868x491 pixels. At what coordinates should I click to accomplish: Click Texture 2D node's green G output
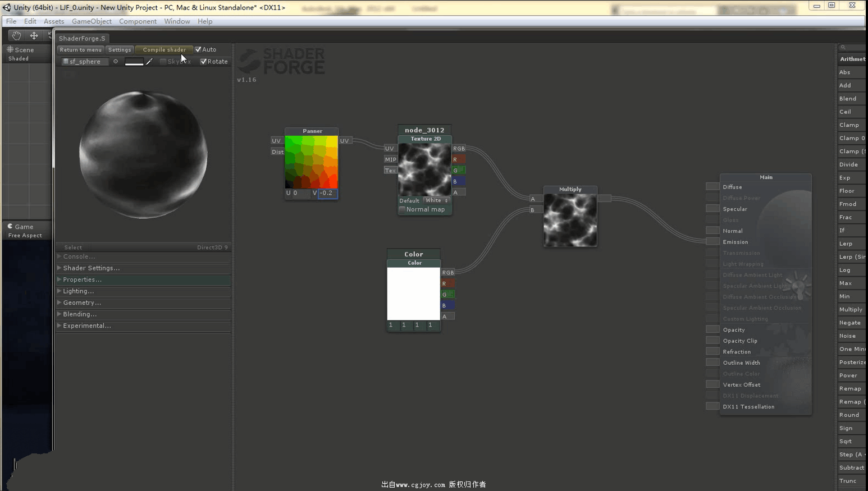click(459, 171)
